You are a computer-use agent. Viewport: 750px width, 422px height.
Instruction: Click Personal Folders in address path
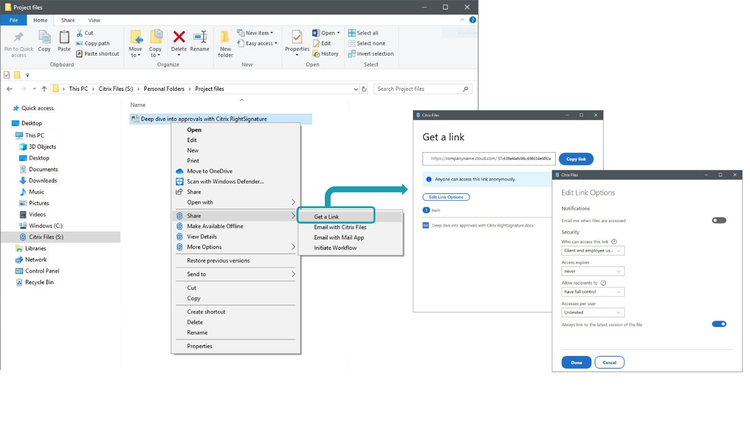164,89
